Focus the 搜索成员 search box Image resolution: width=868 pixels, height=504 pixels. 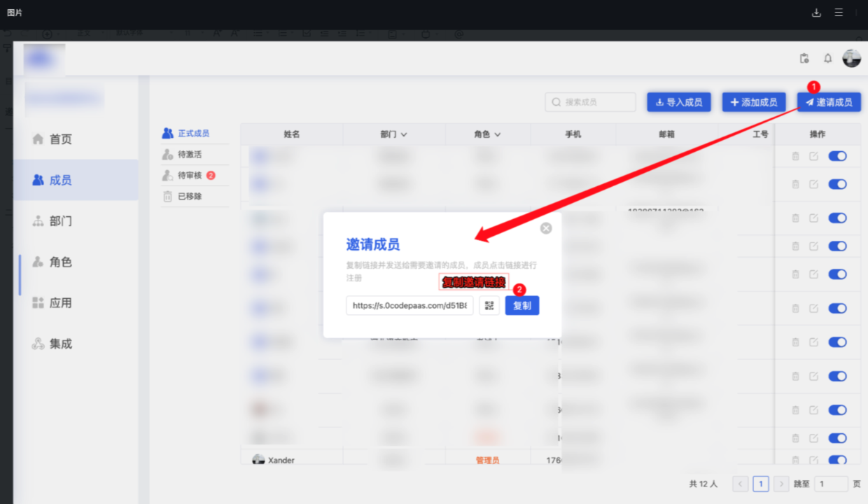tap(590, 102)
